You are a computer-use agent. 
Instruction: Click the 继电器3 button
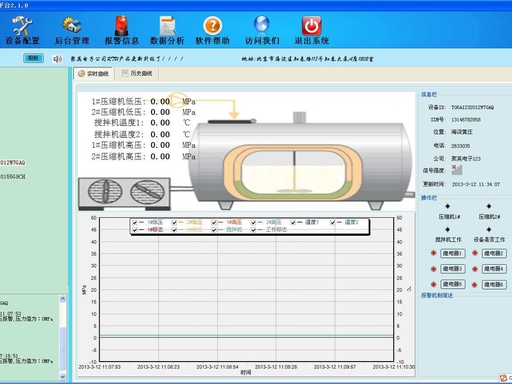click(453, 269)
